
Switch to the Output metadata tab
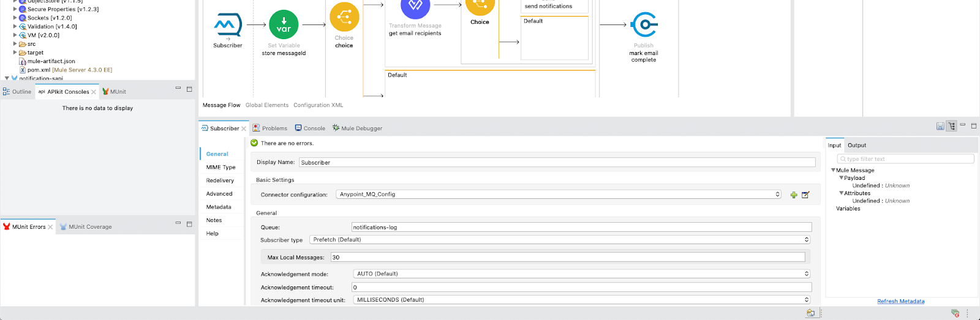[856, 146]
